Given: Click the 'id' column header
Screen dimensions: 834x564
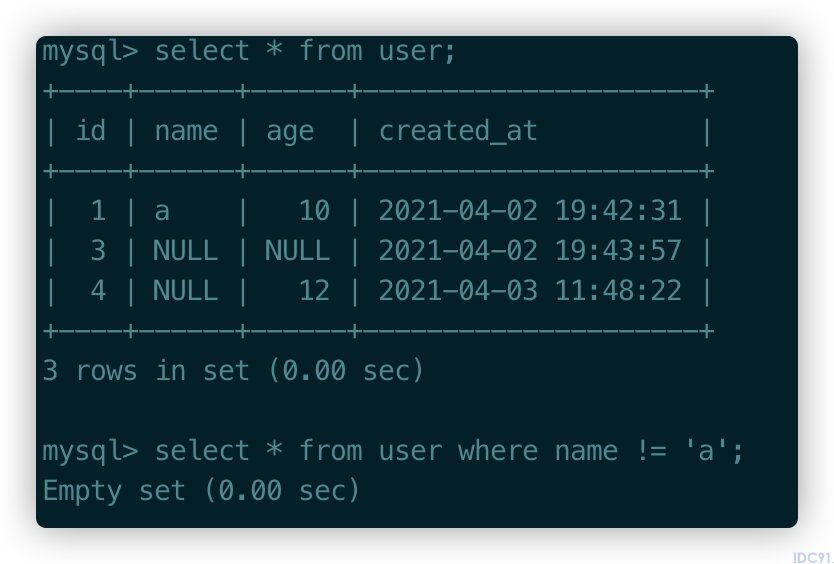Looking at the screenshot, I should tap(90, 130).
